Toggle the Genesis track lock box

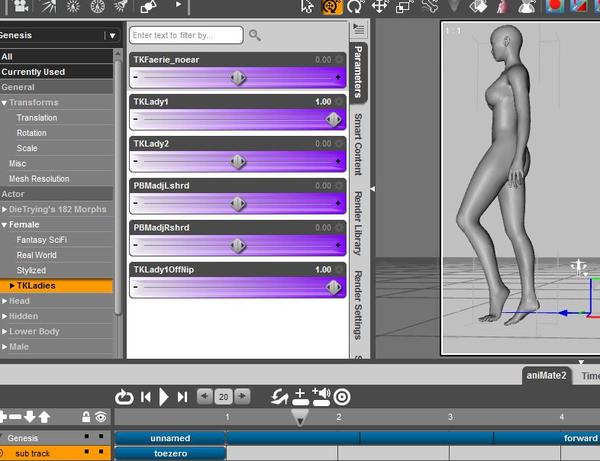[87, 436]
